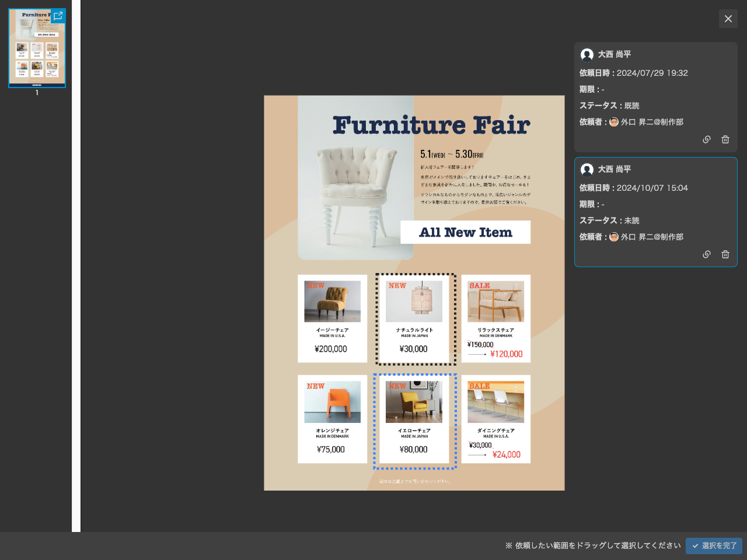Click 大西 尚平 avatar on the second request card
Viewport: 747px width, 560px height.
[587, 170]
